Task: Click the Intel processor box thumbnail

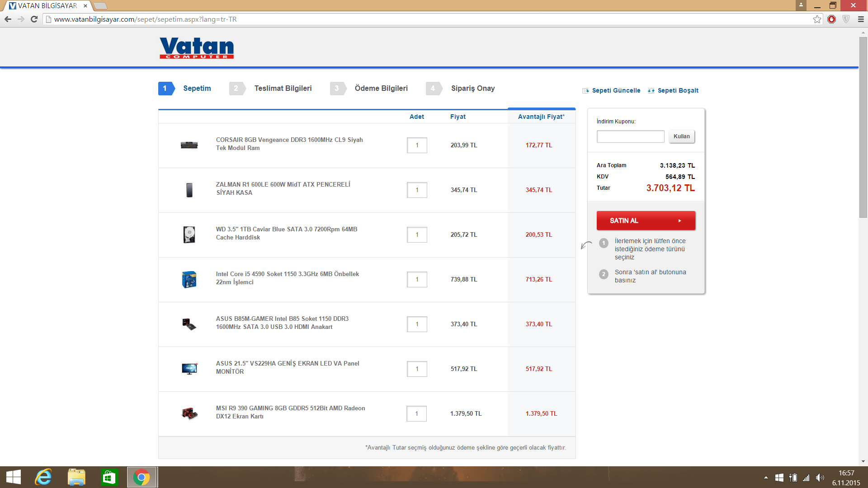Action: click(x=189, y=280)
